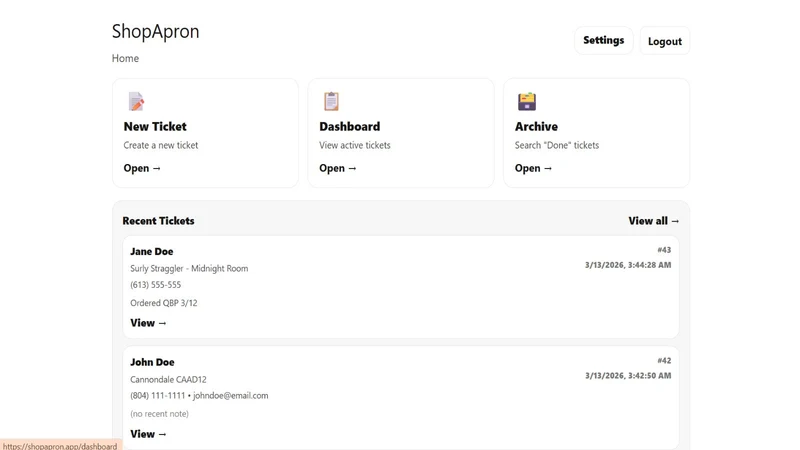Open the Archive card link

tap(533, 168)
